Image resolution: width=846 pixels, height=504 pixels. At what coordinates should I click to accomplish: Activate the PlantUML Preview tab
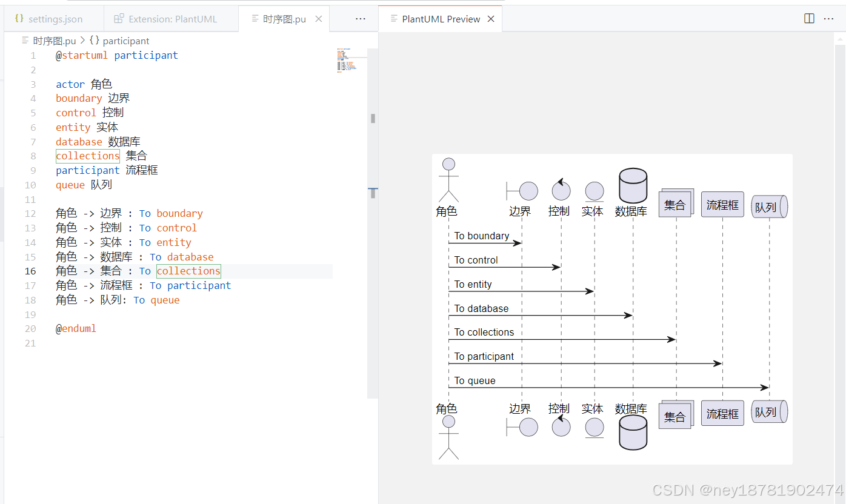[x=441, y=19]
